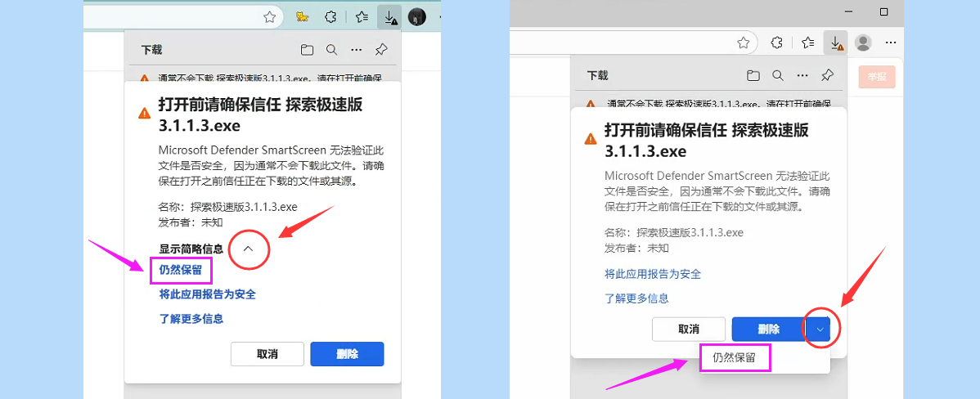Open downloads folder in left panel header
The height and width of the screenshot is (399, 980).
tap(307, 50)
